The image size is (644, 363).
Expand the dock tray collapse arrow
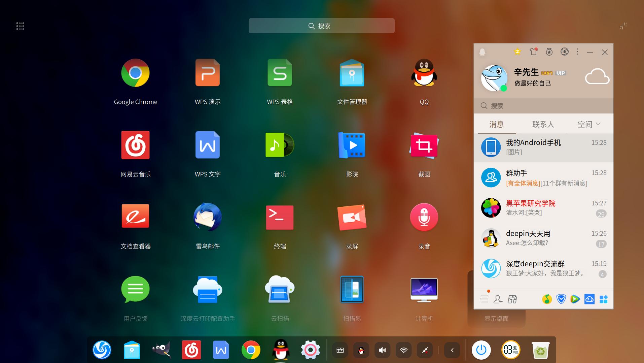coord(452,350)
